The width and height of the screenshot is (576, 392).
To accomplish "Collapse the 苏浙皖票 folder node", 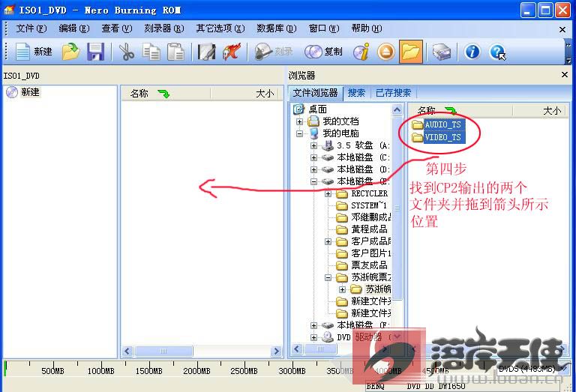I will click(328, 277).
